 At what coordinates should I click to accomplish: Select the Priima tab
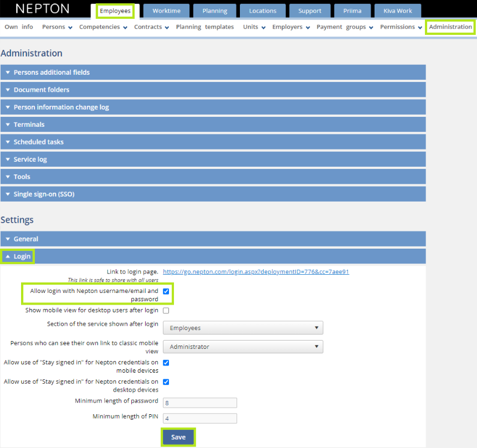tap(352, 11)
